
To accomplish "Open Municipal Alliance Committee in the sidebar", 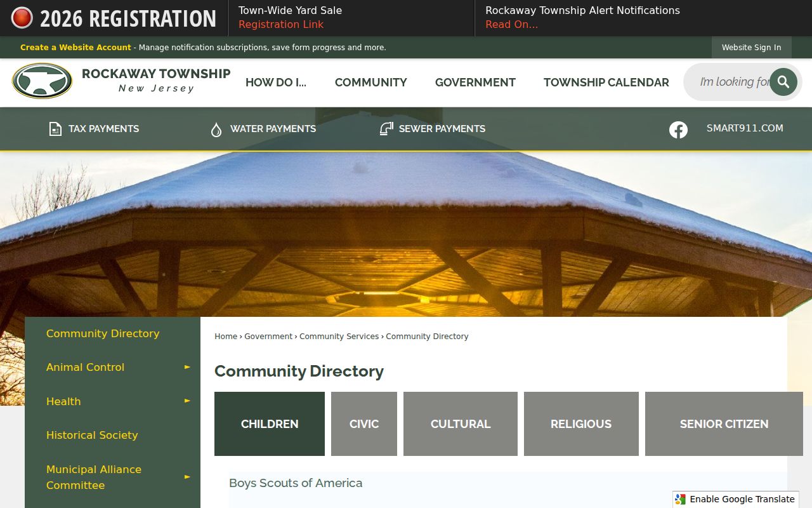I will [94, 477].
